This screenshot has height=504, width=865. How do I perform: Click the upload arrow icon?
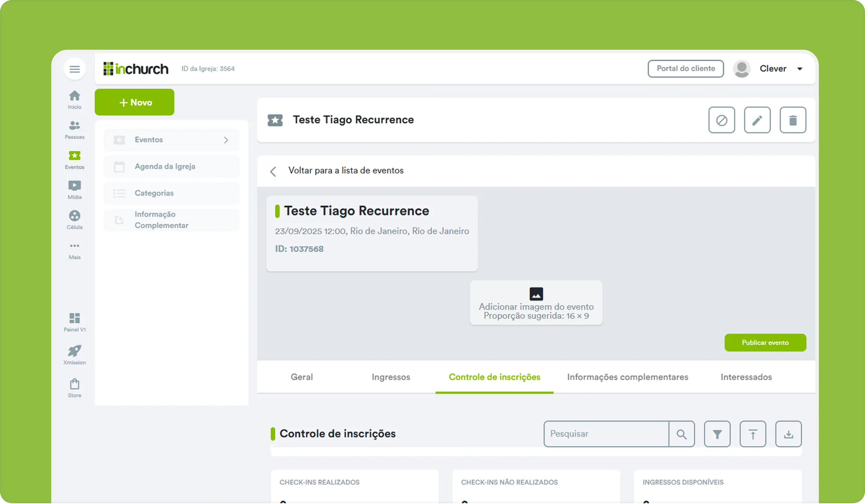tap(753, 434)
